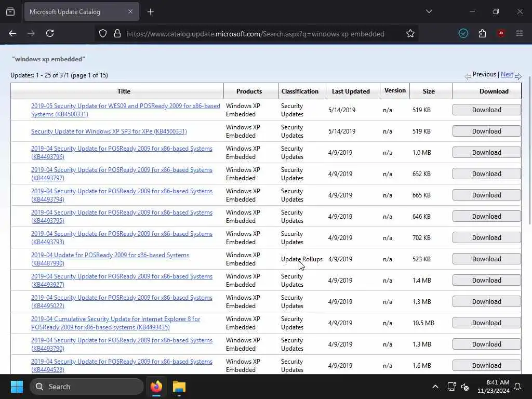Sort by Classification column header
This screenshot has width=532, height=399.
[300, 91]
